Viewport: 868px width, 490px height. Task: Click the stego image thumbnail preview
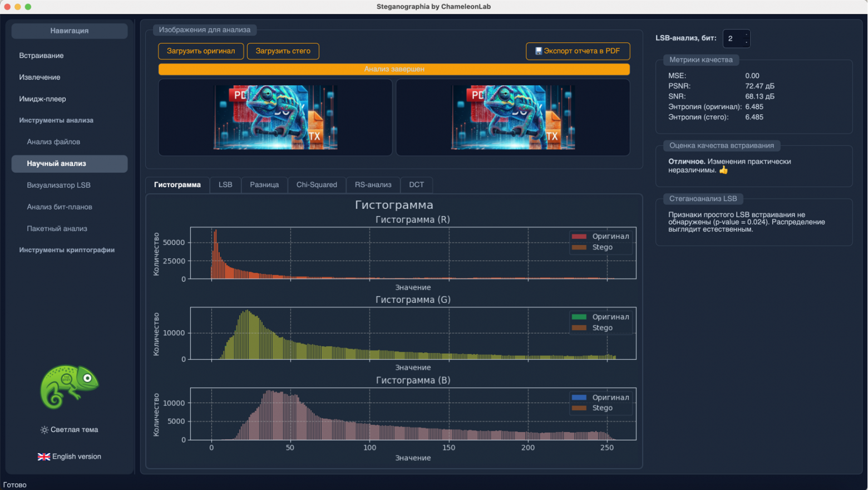[512, 117]
